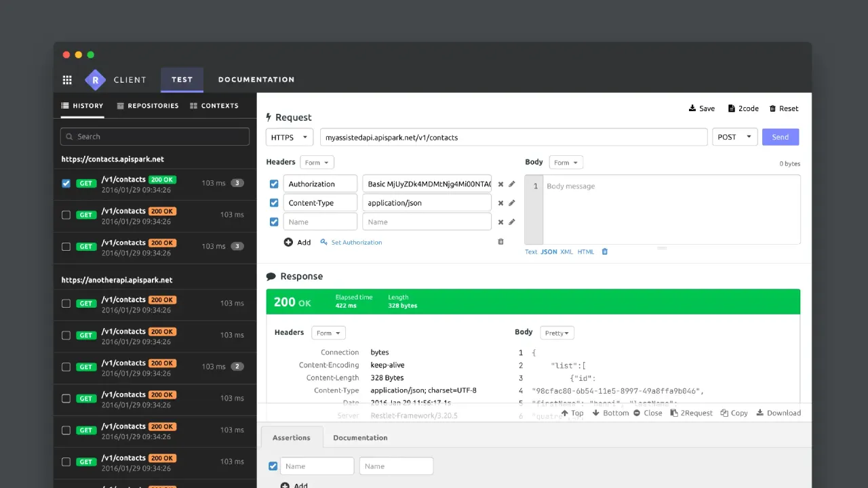Delete all headers using trash icon
The image size is (868, 488).
coord(500,242)
